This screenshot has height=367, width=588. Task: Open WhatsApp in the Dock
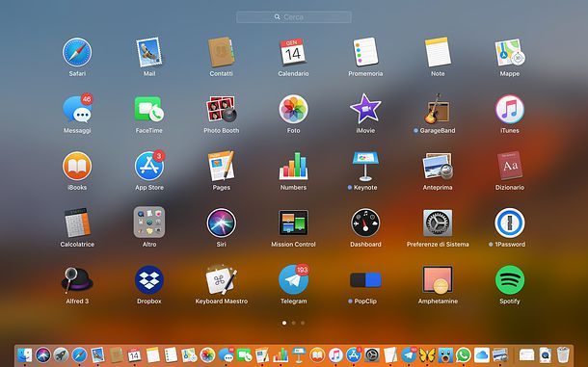[464, 354]
